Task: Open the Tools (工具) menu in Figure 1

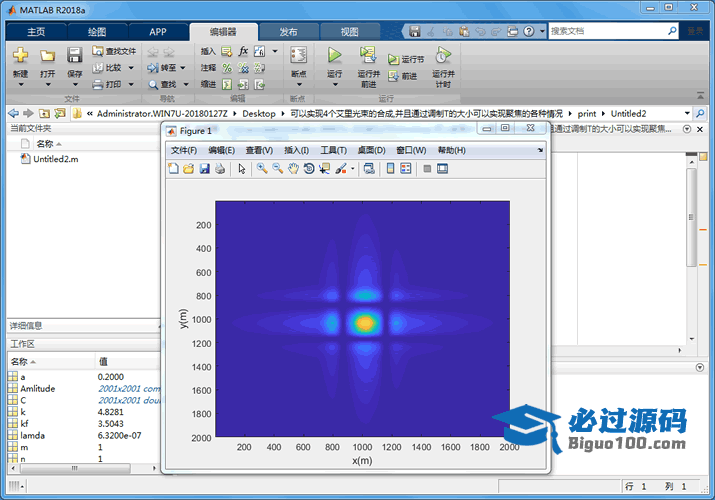Action: pyautogui.click(x=333, y=150)
